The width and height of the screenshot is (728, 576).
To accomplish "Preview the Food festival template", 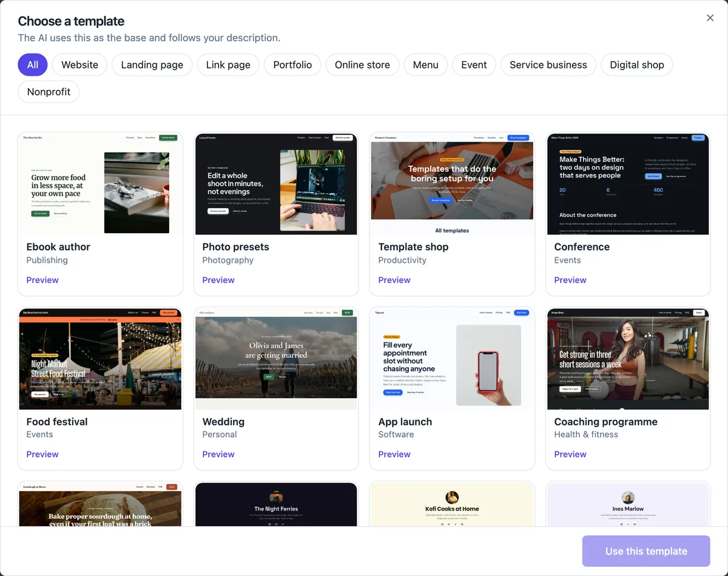I will pos(42,454).
